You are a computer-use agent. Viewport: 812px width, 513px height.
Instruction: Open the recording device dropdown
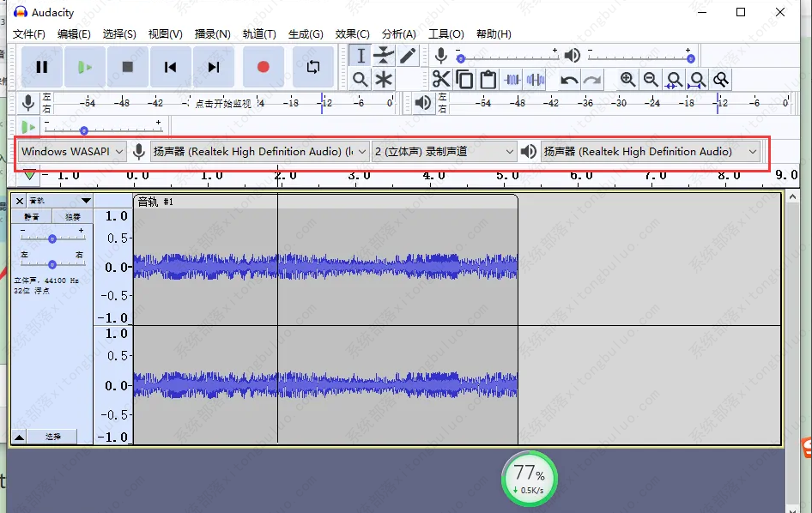pos(260,152)
